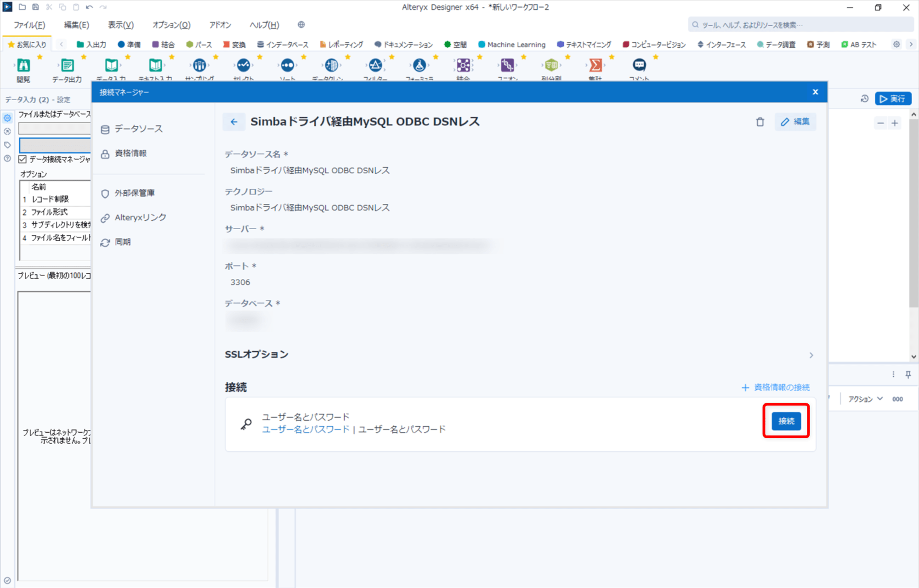This screenshot has height=588, width=919.
Task: Open the オプション(O) menu
Action: [171, 25]
